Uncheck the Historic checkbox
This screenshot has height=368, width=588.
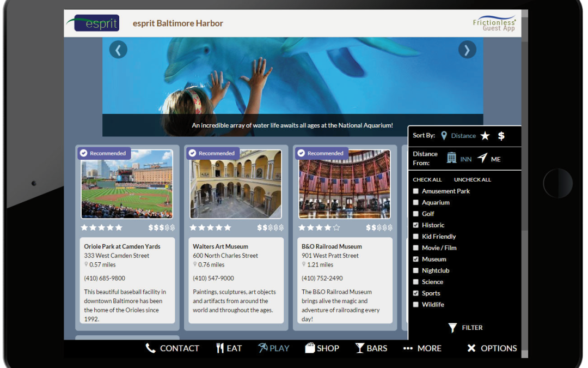(415, 225)
